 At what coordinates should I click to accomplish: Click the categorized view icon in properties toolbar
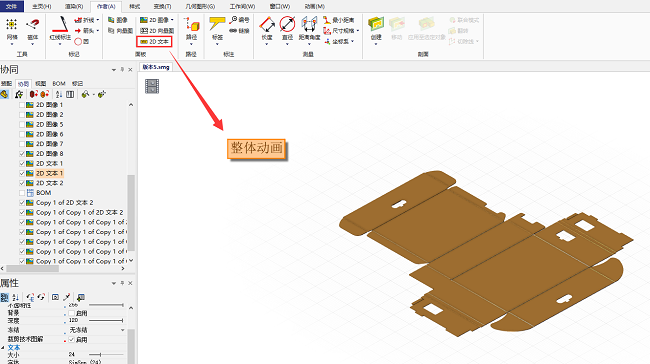(x=5, y=297)
